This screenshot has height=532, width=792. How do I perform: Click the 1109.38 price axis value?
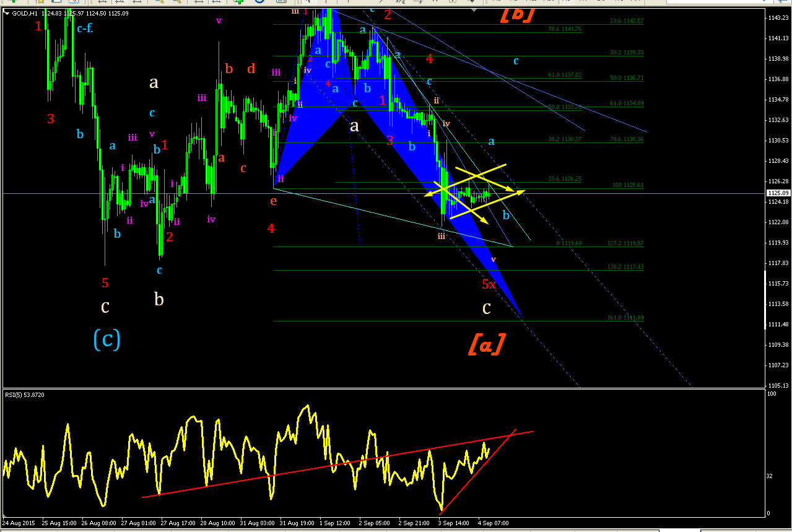pyautogui.click(x=778, y=345)
